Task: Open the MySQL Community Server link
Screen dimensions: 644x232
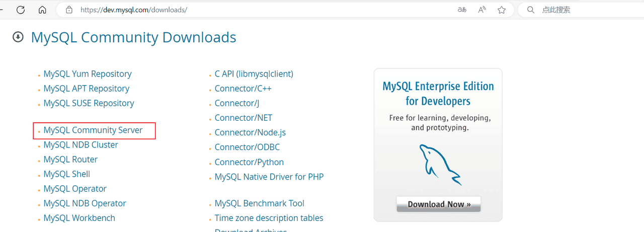Action: point(93,130)
